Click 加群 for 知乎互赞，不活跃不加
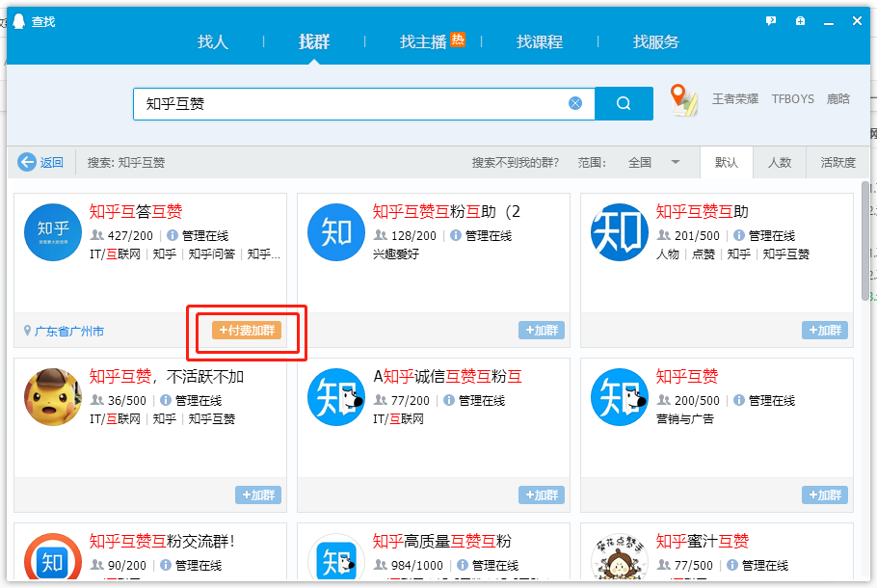This screenshot has height=588, width=877. pyautogui.click(x=258, y=494)
